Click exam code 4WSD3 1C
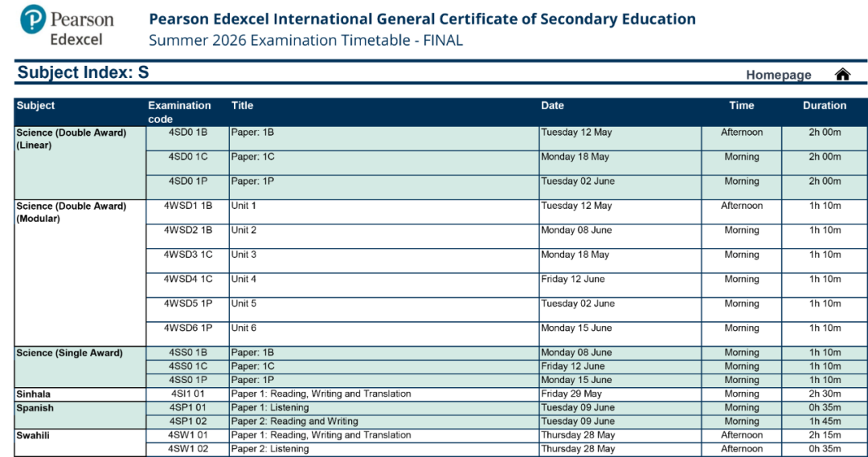Viewport: 868px width, 457px height. click(x=187, y=255)
